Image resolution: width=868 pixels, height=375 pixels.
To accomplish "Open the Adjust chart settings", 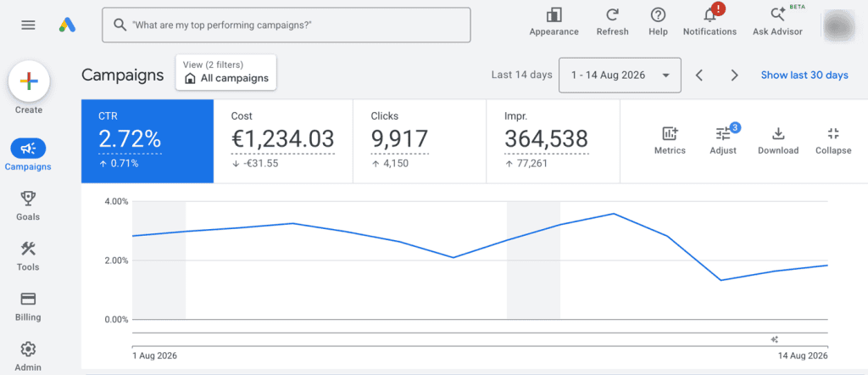I will coord(723,141).
